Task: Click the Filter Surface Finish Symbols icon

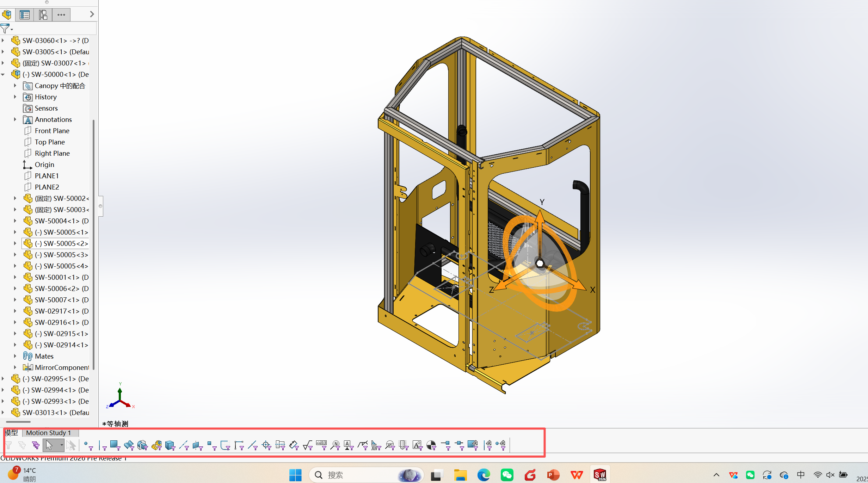Action: (x=308, y=445)
